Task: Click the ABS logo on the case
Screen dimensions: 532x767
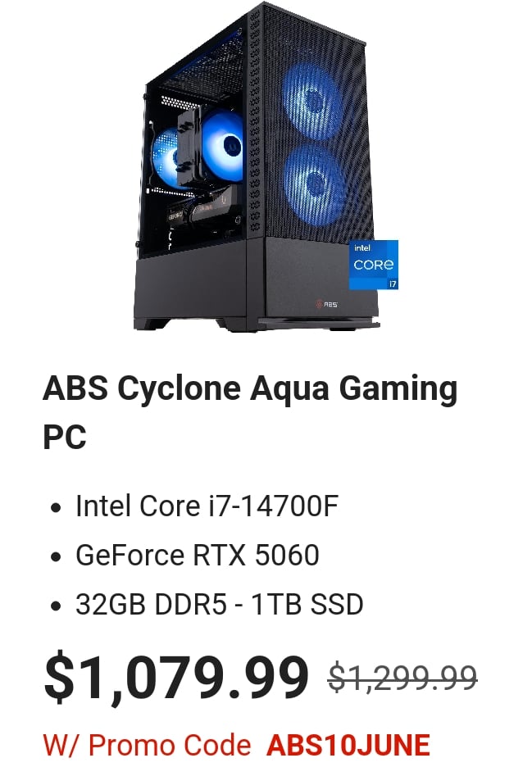Action: coord(326,304)
